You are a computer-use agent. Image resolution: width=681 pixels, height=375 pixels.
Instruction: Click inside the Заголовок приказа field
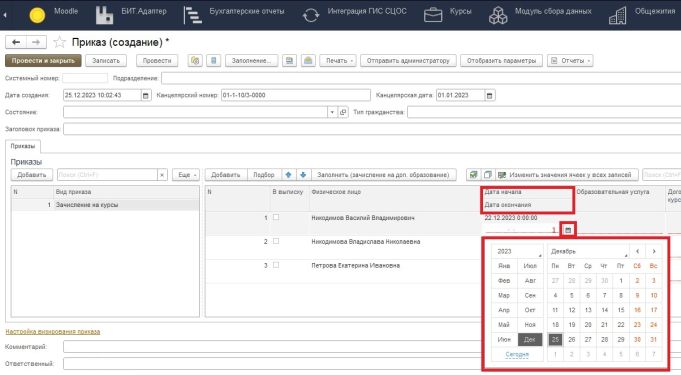(372, 129)
